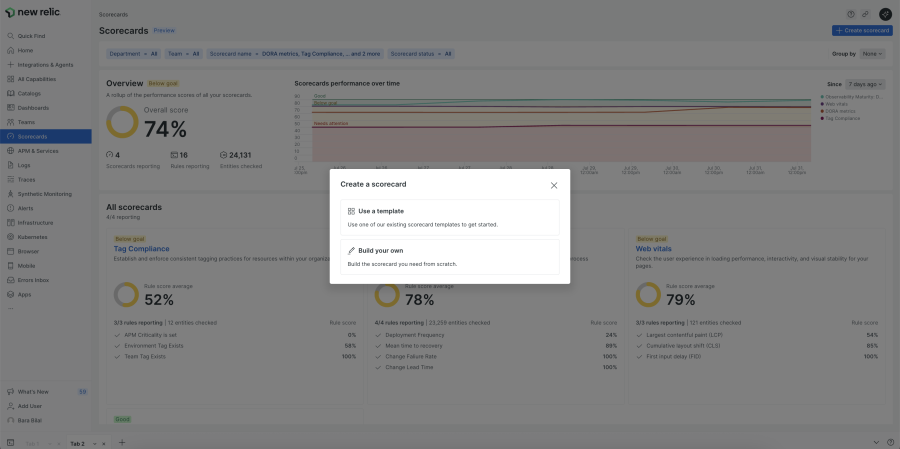Select Scorecards in sidebar
Image resolution: width=900 pixels, height=449 pixels.
pos(46,137)
